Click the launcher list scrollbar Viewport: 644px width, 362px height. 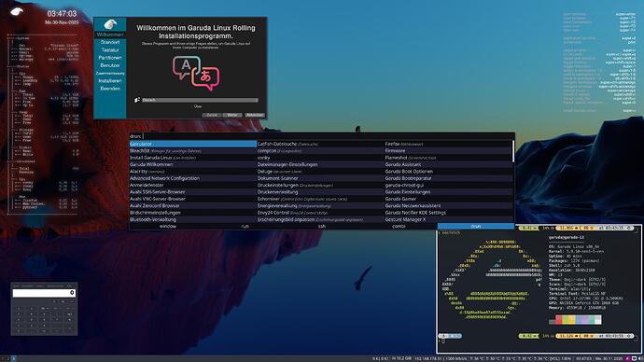513,151
